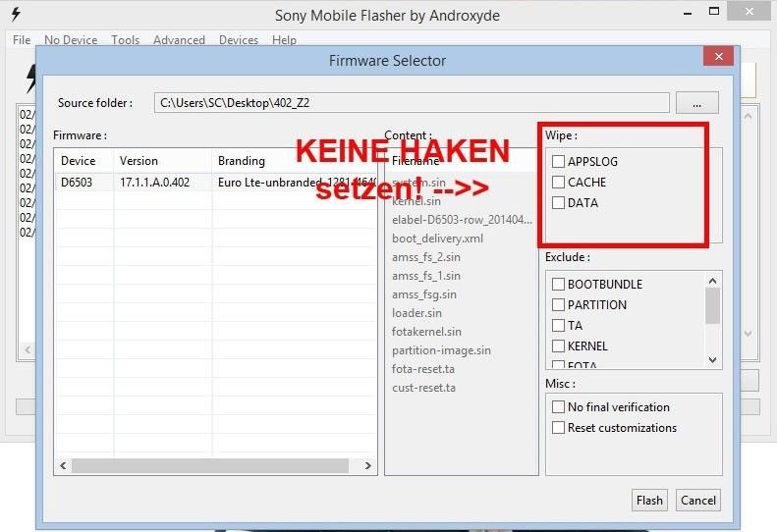Select amss_fsg.sin file
This screenshot has height=532, width=777.
424,294
